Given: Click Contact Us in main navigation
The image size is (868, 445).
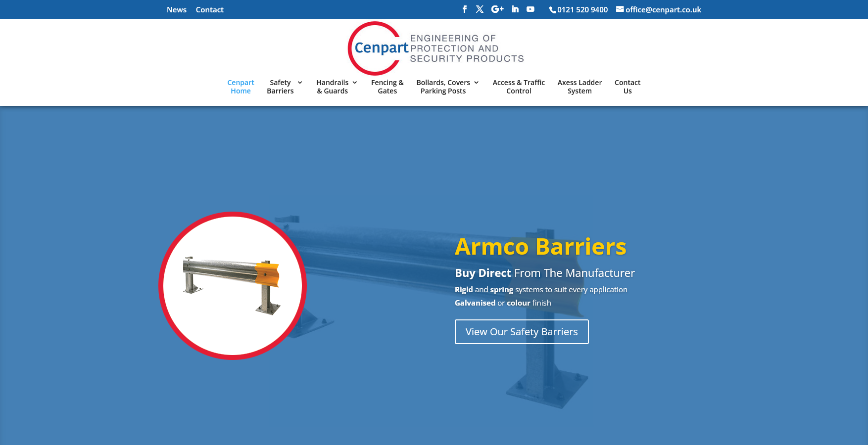Looking at the screenshot, I should [627, 87].
